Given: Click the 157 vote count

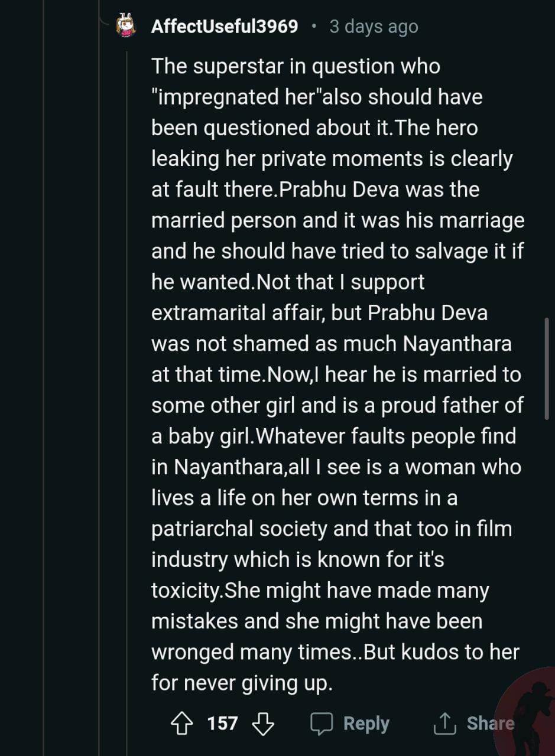Looking at the screenshot, I should [x=222, y=724].
